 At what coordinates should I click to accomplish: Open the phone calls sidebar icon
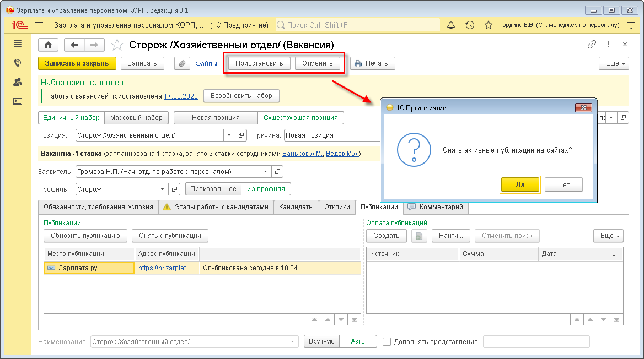[x=18, y=63]
